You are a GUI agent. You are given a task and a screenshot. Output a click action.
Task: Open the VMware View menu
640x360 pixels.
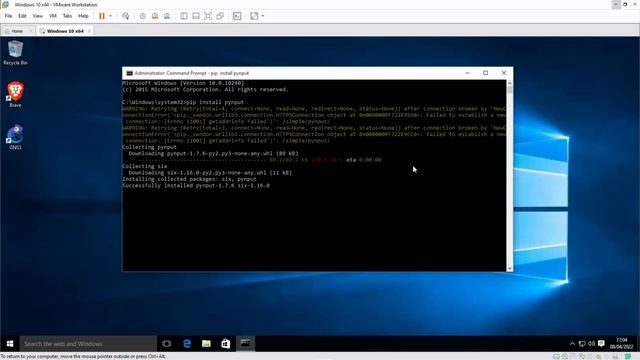pyautogui.click(x=38, y=16)
